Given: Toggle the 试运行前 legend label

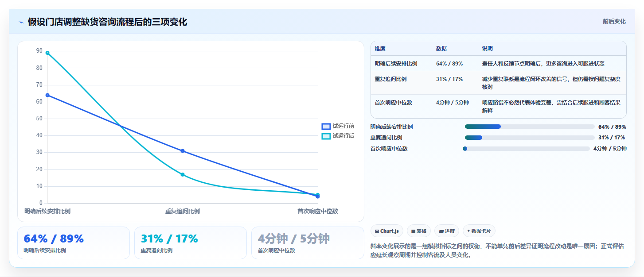Looking at the screenshot, I should point(343,127).
